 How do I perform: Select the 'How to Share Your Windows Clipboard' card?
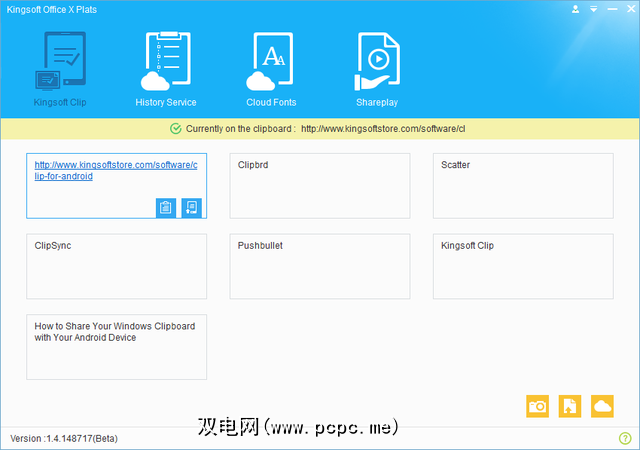coord(116,347)
